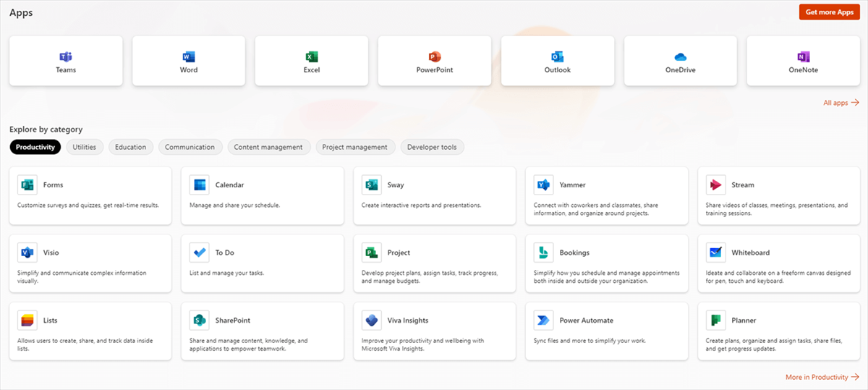Click the Viva Insights title text
The height and width of the screenshot is (390, 868).
tap(408, 321)
